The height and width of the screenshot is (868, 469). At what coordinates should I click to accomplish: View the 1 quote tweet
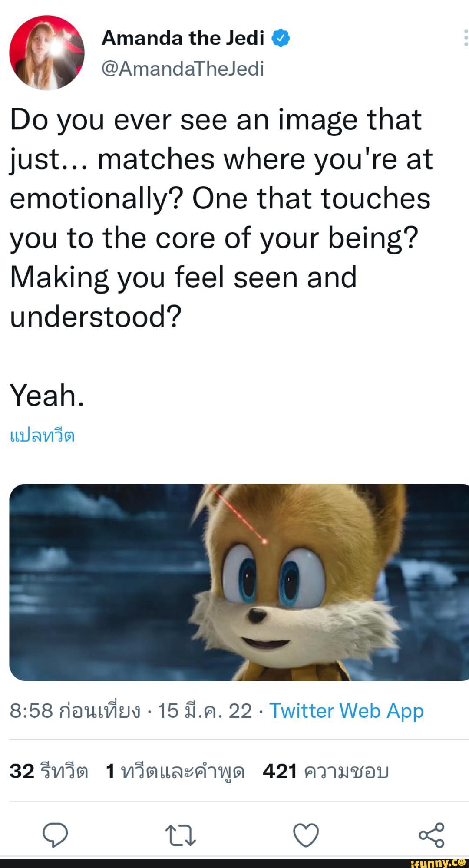(x=175, y=772)
